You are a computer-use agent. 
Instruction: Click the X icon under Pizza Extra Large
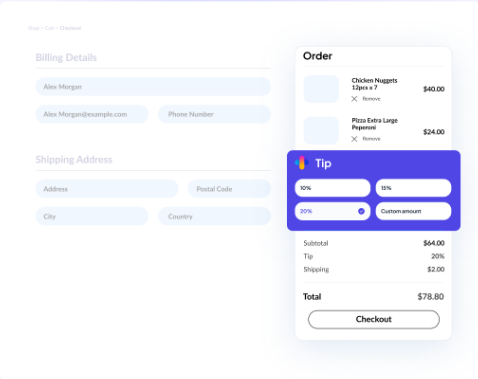(354, 139)
